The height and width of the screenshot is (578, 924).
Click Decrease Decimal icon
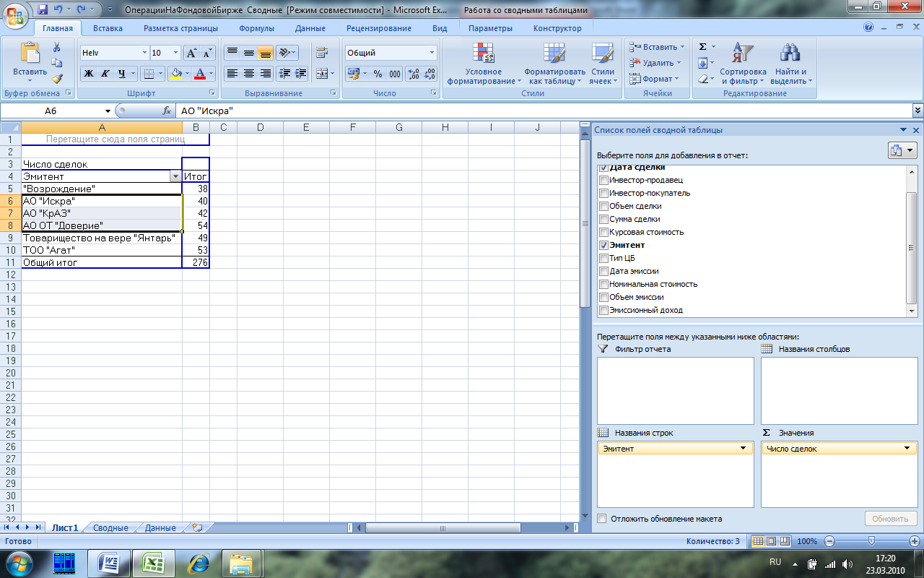pyautogui.click(x=430, y=74)
